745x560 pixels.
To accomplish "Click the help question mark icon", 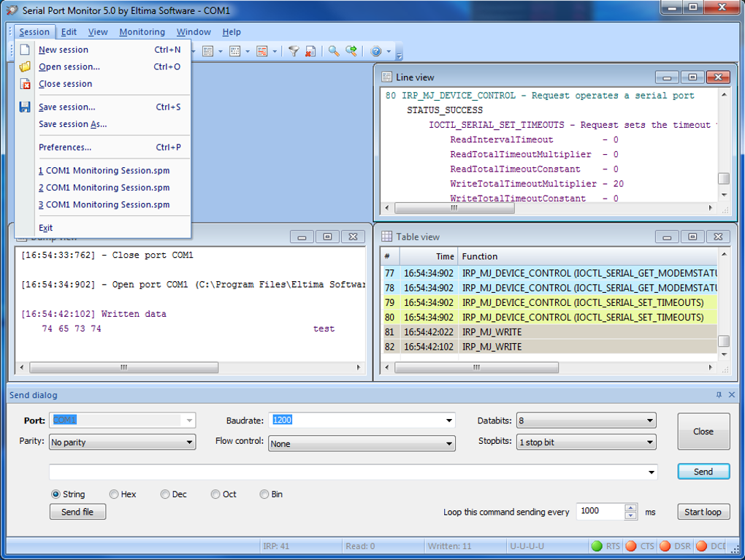I will click(375, 51).
